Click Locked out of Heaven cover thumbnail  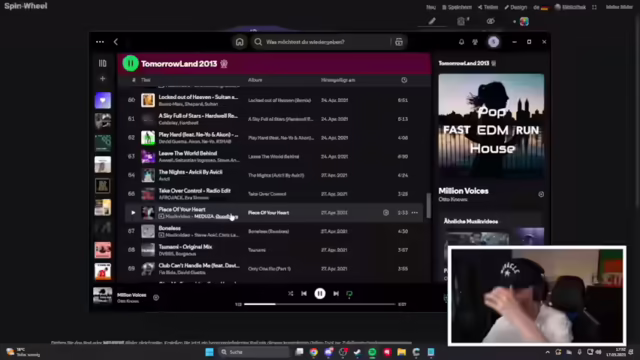coord(148,100)
